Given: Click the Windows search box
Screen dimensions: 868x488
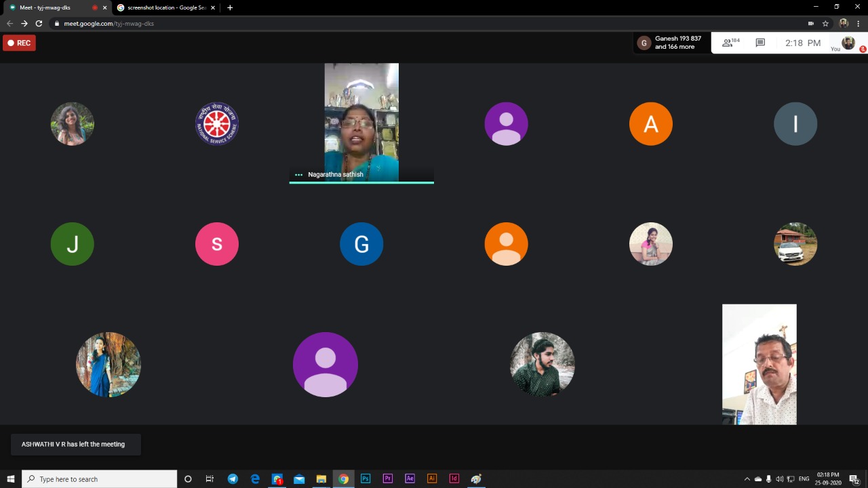Looking at the screenshot, I should click(100, 479).
